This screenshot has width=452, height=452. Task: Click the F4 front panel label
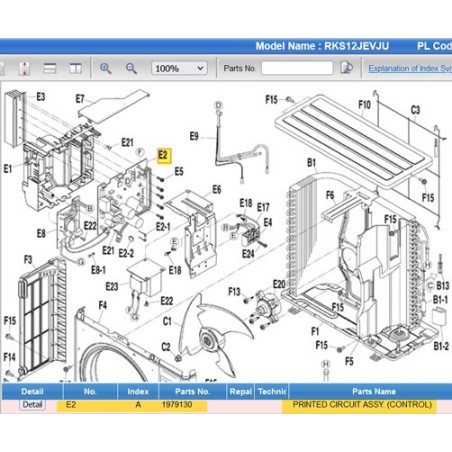[103, 305]
